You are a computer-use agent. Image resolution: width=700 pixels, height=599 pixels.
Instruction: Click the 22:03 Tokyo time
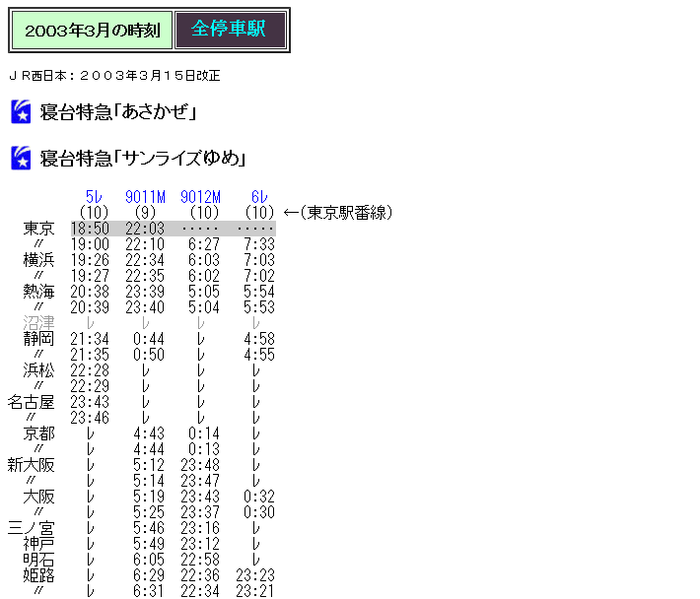click(145, 229)
